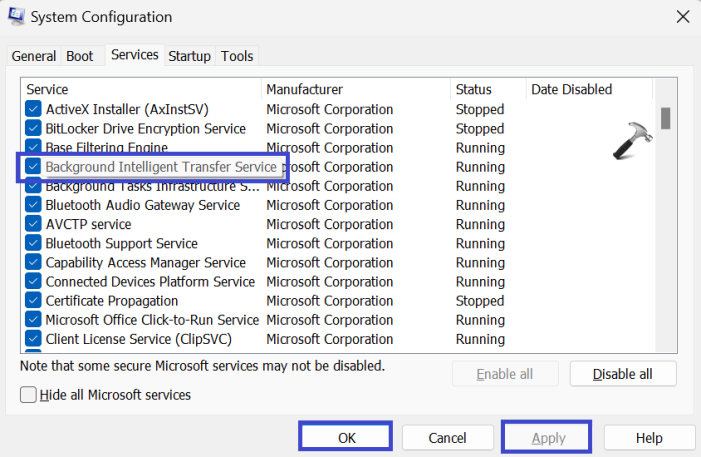Uncheck the ActiveX Installer (AxInstSV) checkbox
Screen dimensions: 701x457
pyautogui.click(x=34, y=109)
